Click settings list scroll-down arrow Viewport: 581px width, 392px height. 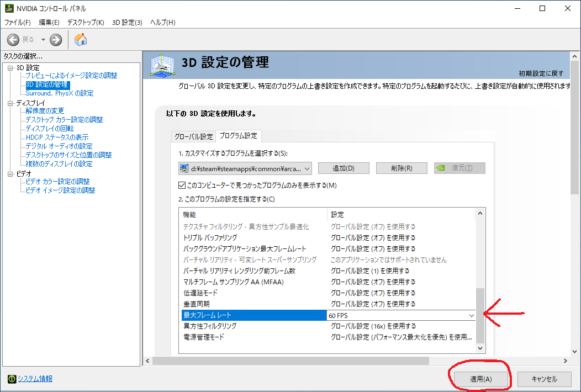tap(480, 348)
